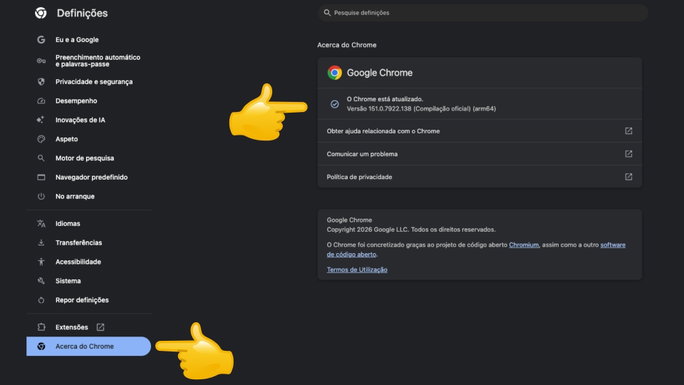Viewport: 684px width, 385px height.
Task: Click the puzzle piece icon for Extensões
Action: (x=41, y=327)
